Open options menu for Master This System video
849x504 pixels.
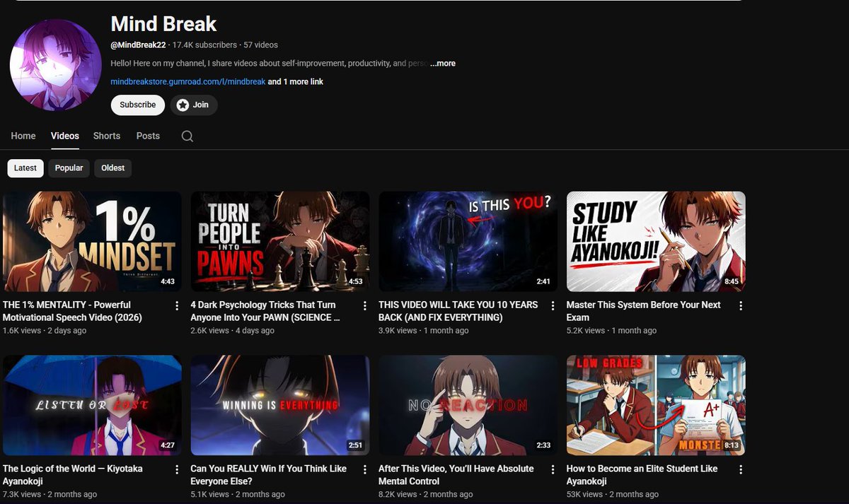point(741,305)
